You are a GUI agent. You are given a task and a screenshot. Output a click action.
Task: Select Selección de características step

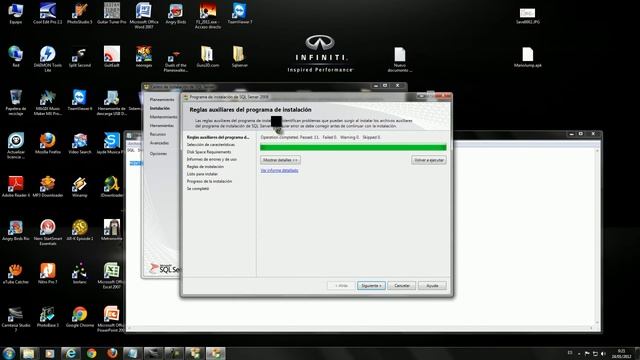(211, 144)
